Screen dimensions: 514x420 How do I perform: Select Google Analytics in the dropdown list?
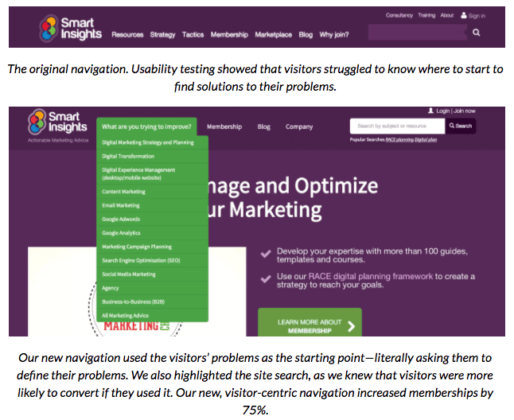point(121,233)
